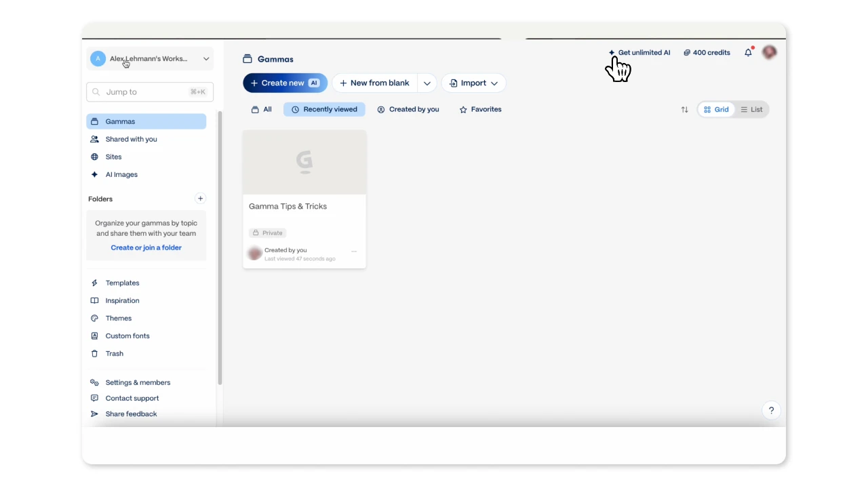Click the Gamma Tips & Tricks title
Screen dimensions: 868x488
point(288,207)
